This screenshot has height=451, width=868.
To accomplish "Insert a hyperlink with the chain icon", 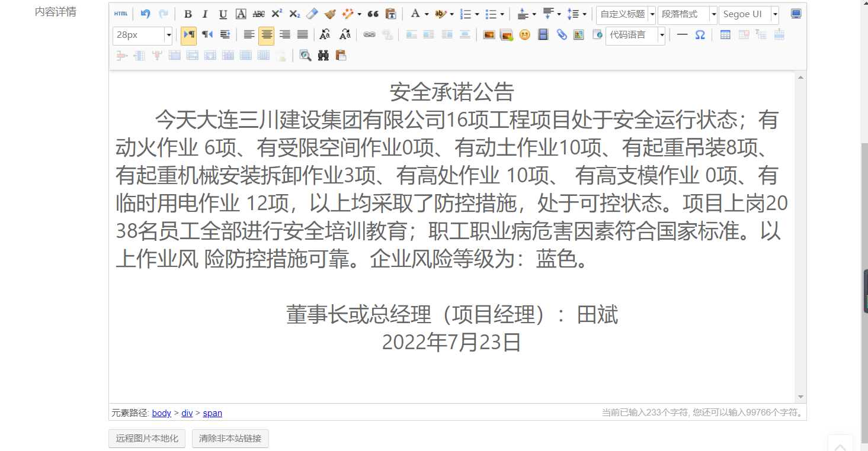I will (x=369, y=35).
